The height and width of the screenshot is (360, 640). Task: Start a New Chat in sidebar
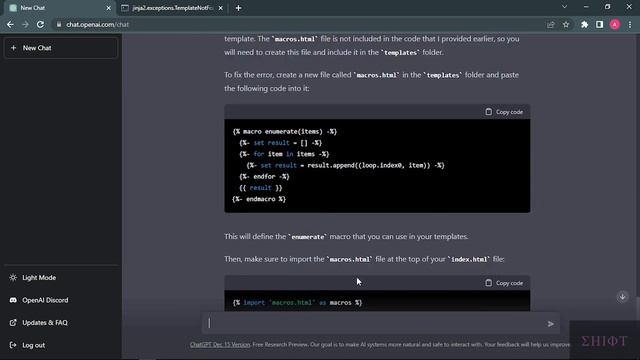coord(61,48)
